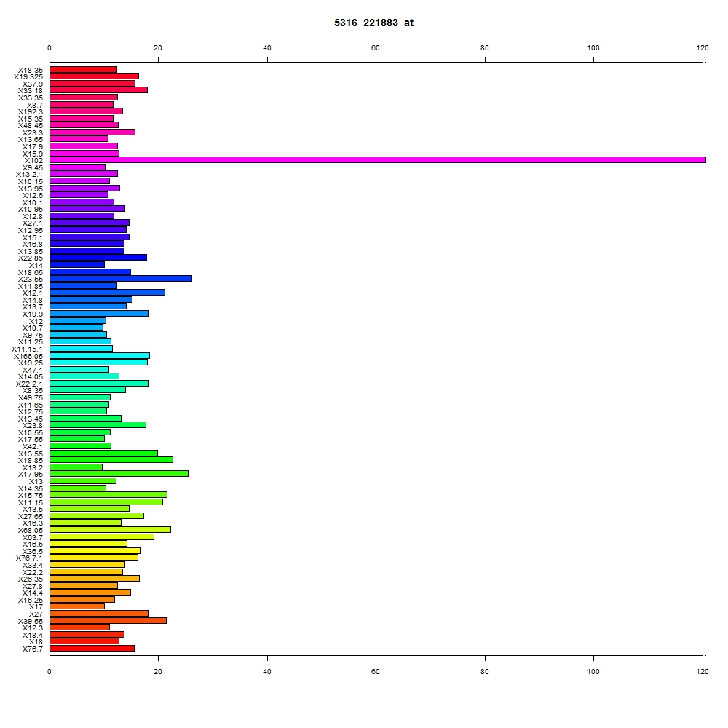This screenshot has height=728, width=728.
Task: Click the row label X47.1
Action: [33, 371]
